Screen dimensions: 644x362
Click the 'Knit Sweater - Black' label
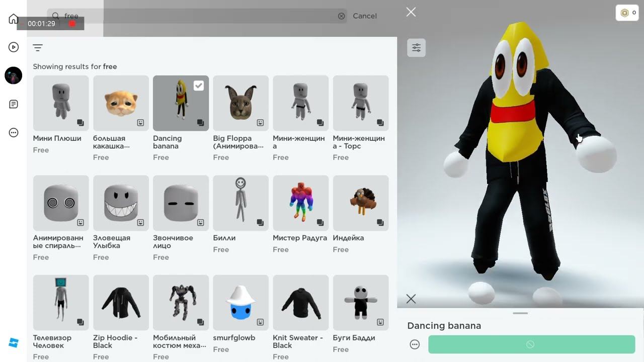[x=298, y=342]
